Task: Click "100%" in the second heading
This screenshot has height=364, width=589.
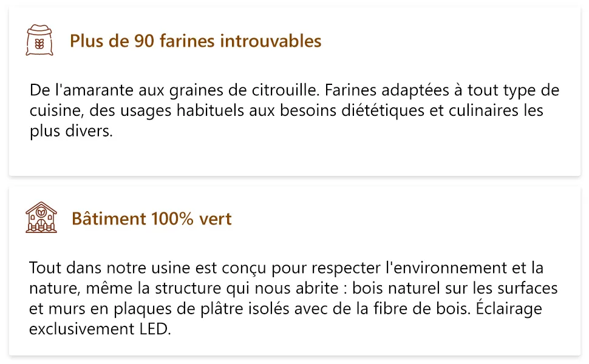Action: 172,219
